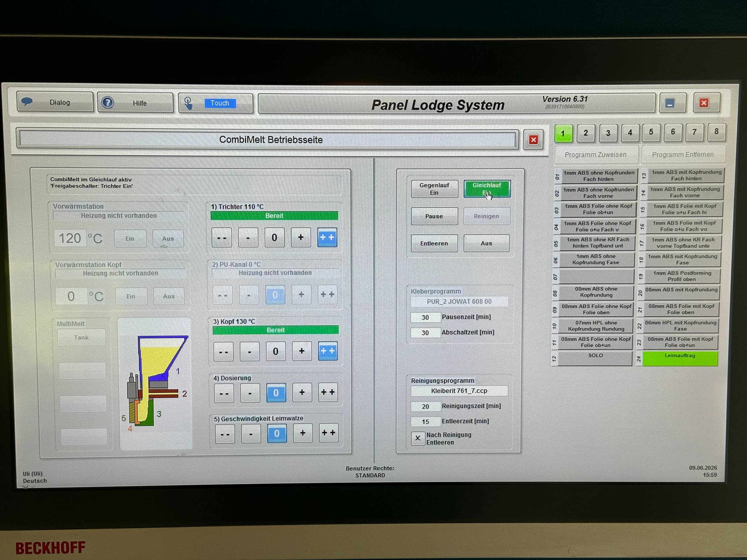Click Dosierung single minus button
The image size is (747, 560).
(250, 393)
